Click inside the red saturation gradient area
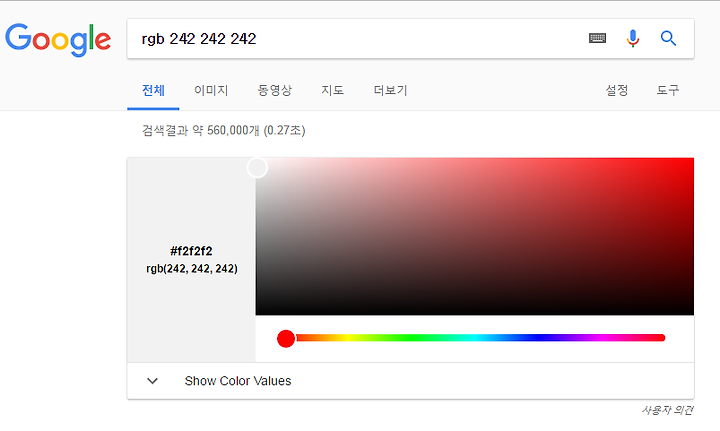Screen dimensions: 720x431 [x=475, y=236]
